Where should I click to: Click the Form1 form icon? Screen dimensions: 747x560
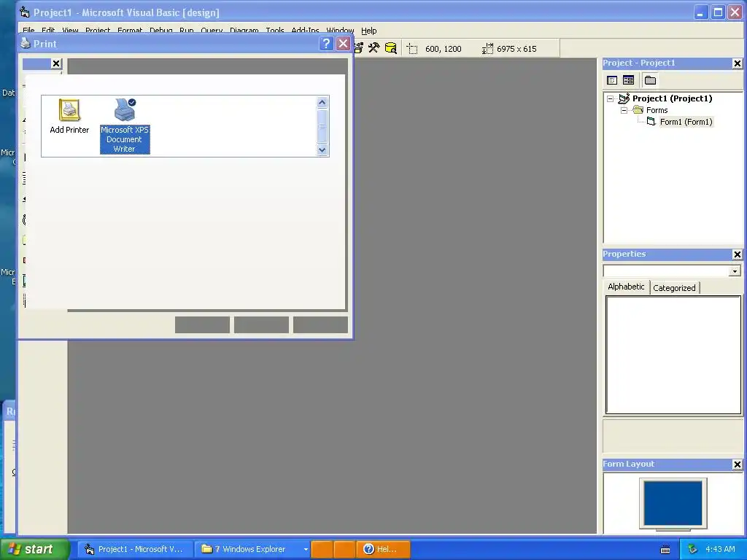tap(651, 122)
